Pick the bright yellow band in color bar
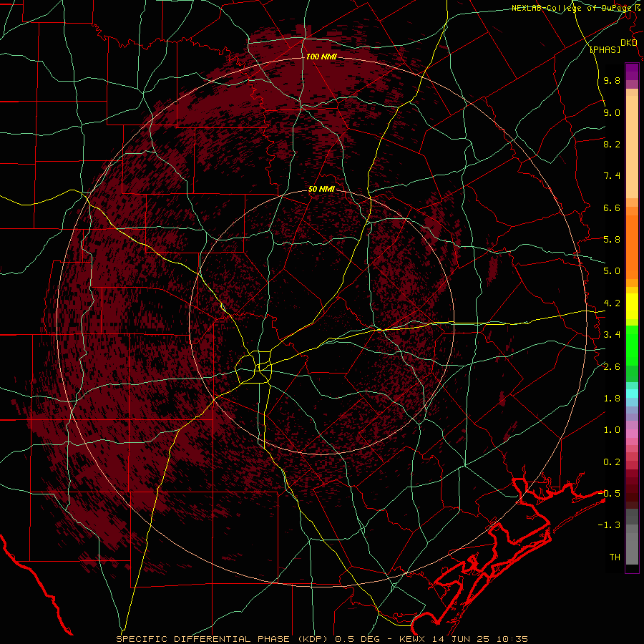The width and height of the screenshot is (644, 644). [x=632, y=306]
